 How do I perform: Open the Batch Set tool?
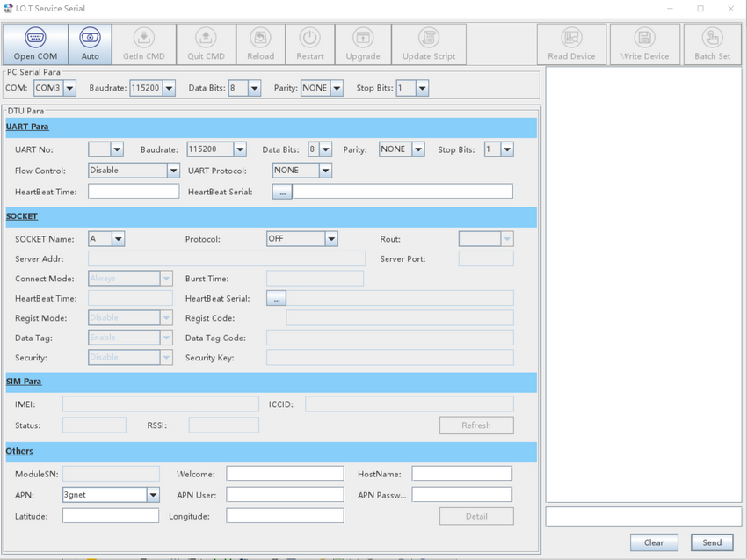712,39
